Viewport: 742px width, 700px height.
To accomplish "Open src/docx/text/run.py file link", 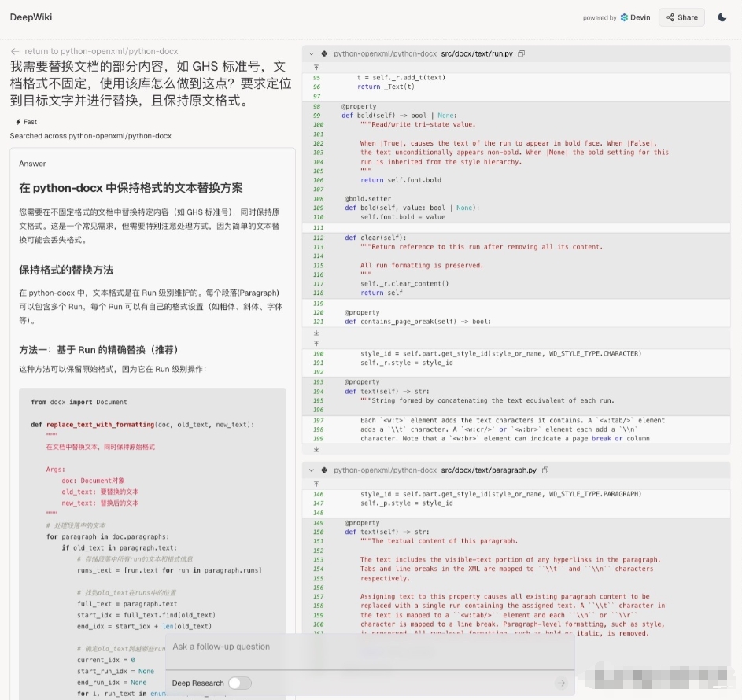I will pyautogui.click(x=477, y=54).
